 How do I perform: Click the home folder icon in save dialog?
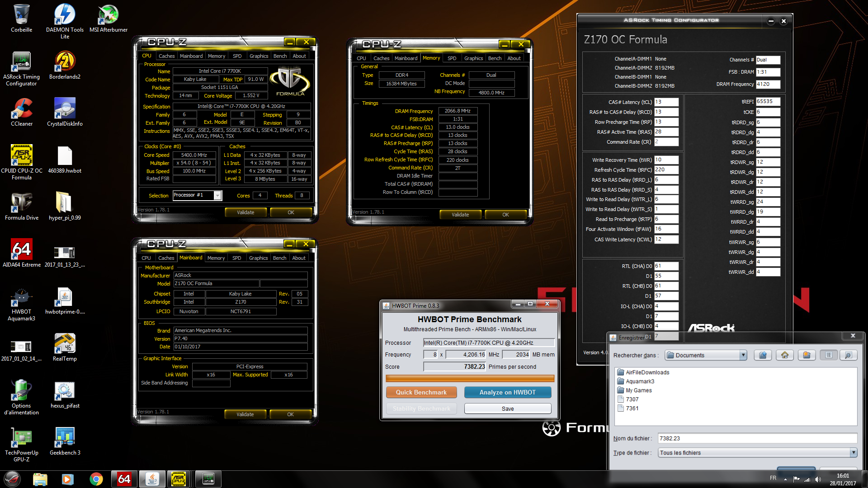[785, 355]
